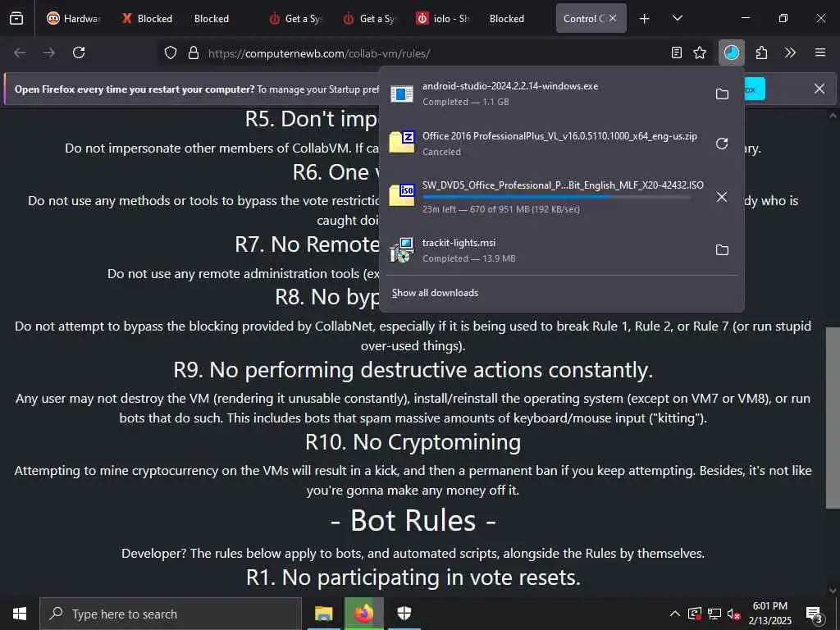
Task: Open Firefox application hamburger menu
Action: point(820,52)
